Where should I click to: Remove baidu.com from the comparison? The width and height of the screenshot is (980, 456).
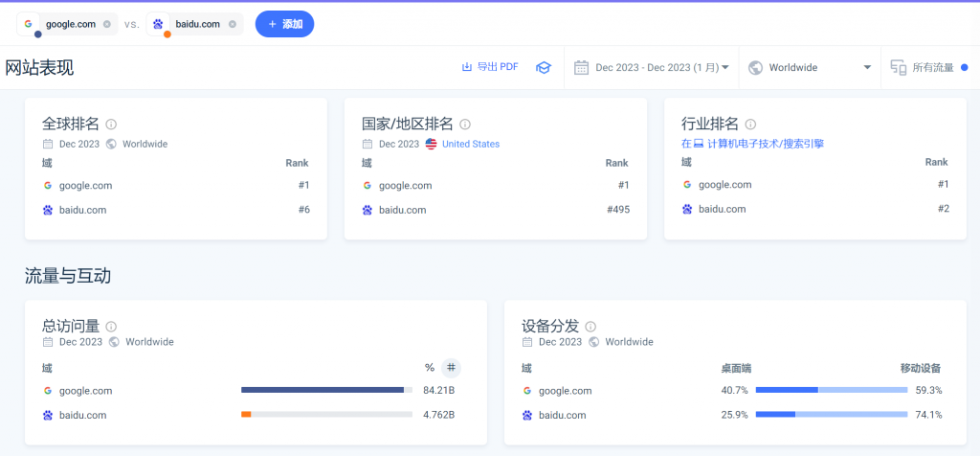pyautogui.click(x=232, y=24)
